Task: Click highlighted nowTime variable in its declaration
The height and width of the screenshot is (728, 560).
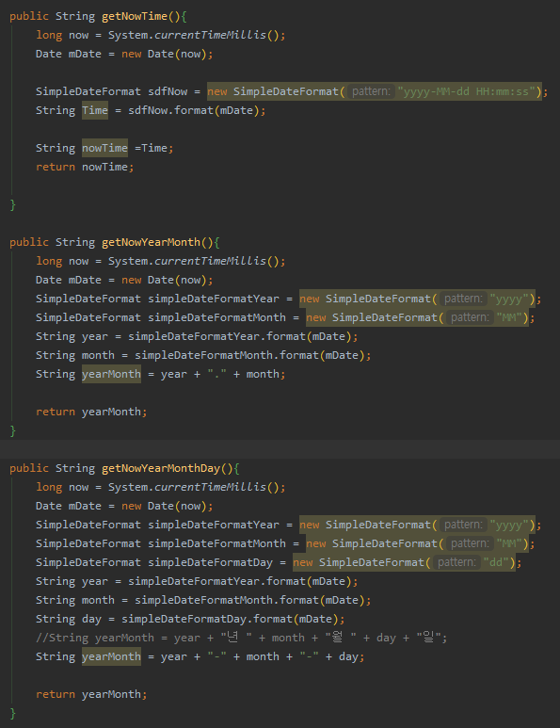Action: (104, 148)
